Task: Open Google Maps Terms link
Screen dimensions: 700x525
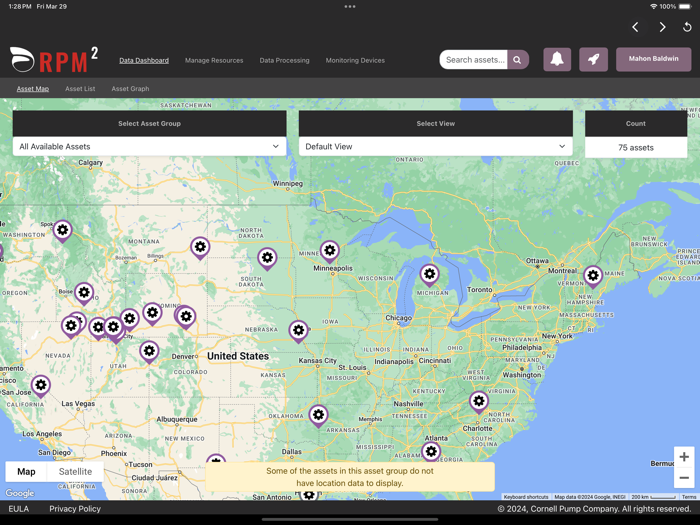Action: pyautogui.click(x=689, y=497)
